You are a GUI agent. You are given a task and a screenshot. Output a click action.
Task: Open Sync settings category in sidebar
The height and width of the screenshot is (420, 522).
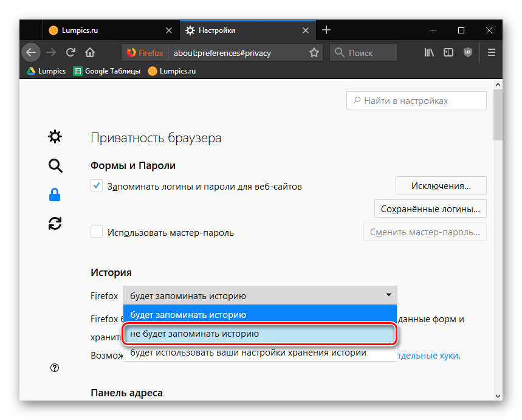[55, 224]
